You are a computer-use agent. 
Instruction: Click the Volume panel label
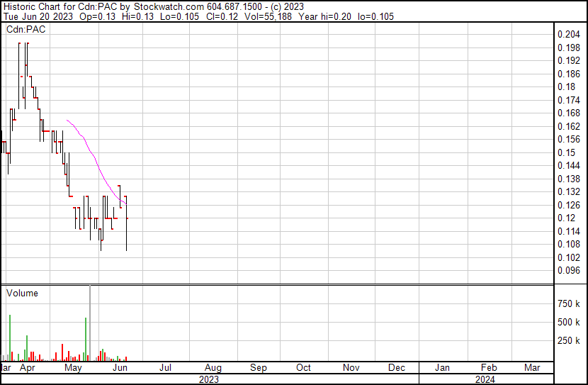(22, 293)
